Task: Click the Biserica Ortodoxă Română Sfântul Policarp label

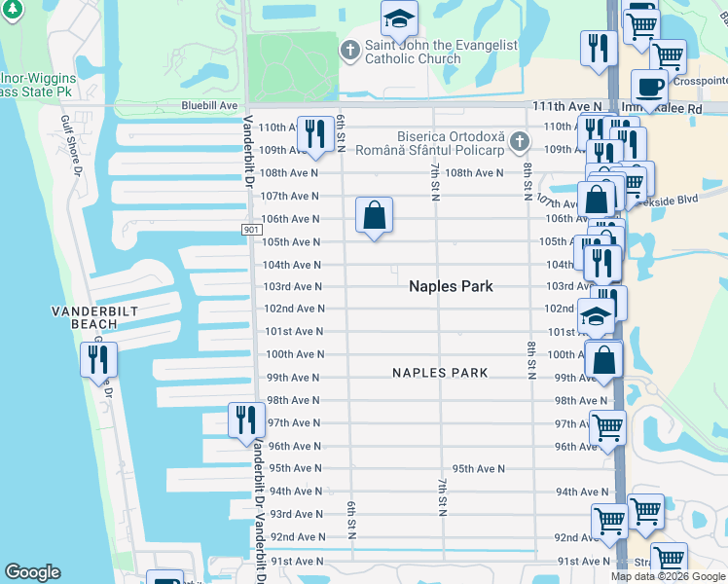Action: coord(430,143)
